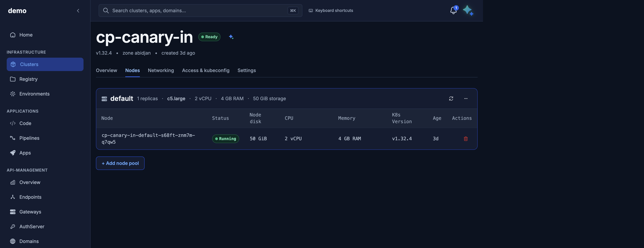Click the ⌘K shortcut badge in the search bar
The width and height of the screenshot is (644, 248).
tap(293, 11)
